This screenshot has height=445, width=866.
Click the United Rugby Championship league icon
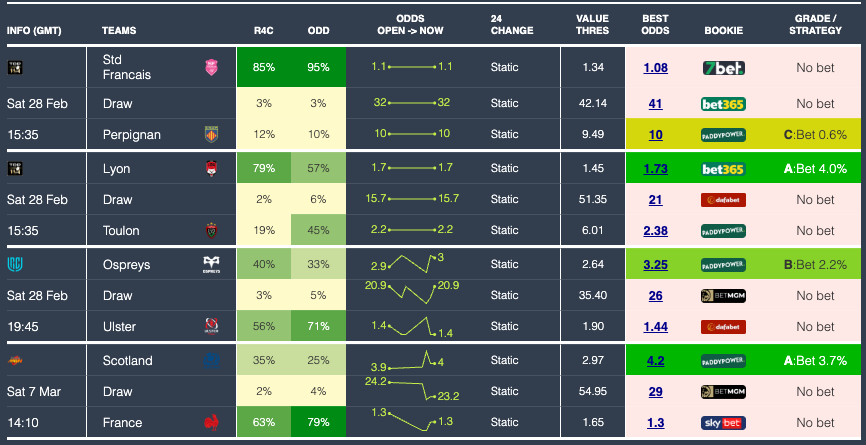pyautogui.click(x=15, y=265)
